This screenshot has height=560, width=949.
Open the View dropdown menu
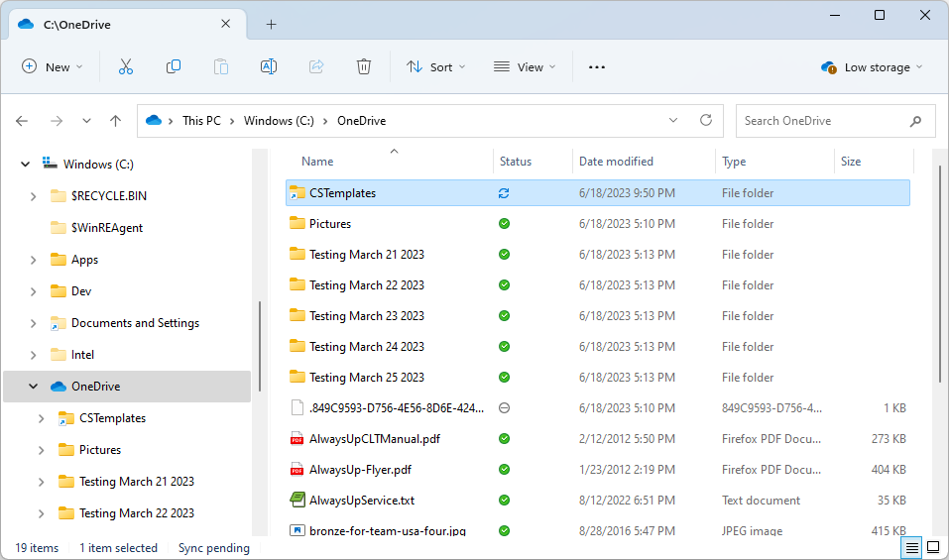525,67
